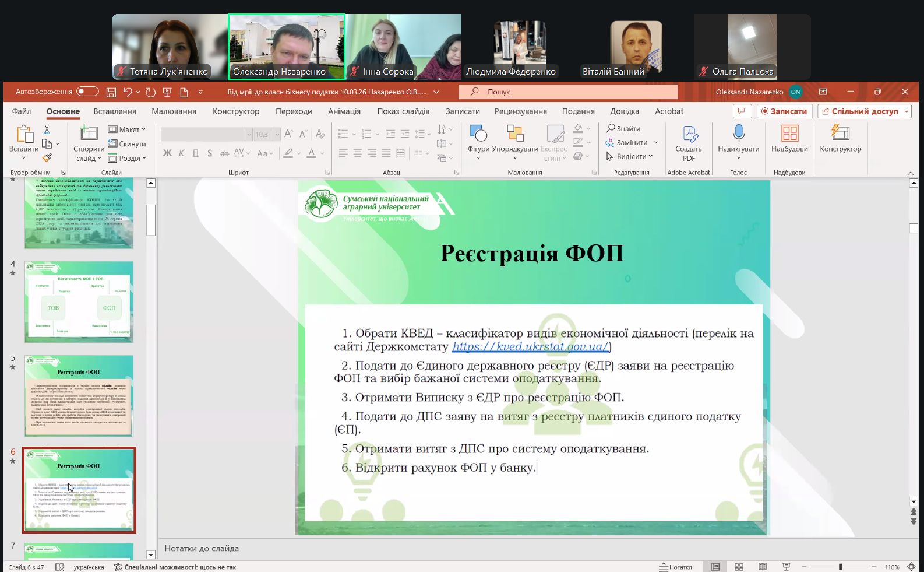Select the Format Painter brush icon

click(x=47, y=157)
